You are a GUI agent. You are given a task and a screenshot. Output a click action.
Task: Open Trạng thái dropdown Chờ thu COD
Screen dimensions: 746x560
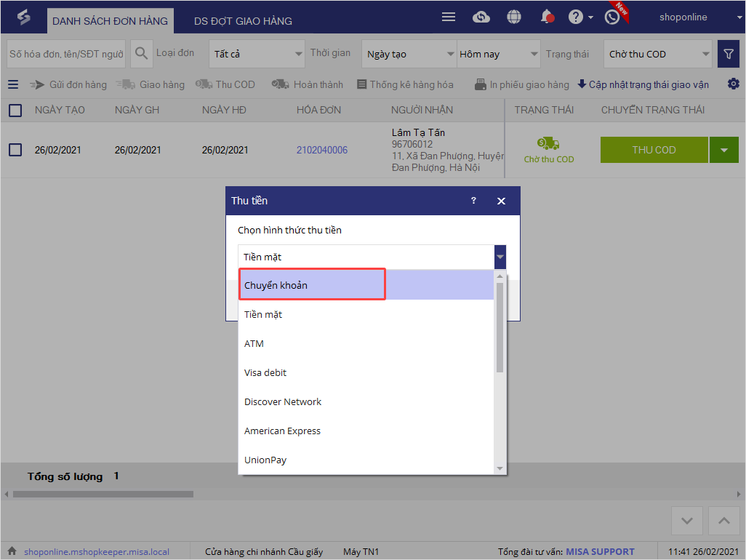pyautogui.click(x=657, y=54)
